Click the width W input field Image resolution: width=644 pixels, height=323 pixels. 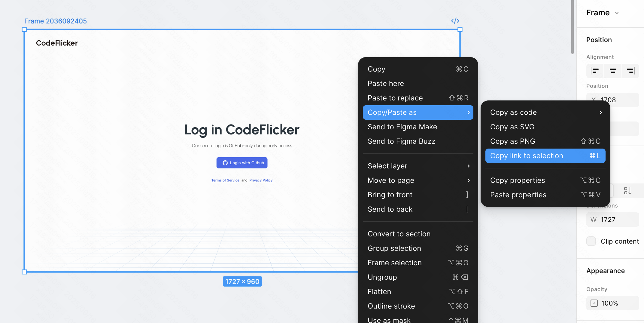pyautogui.click(x=616, y=220)
